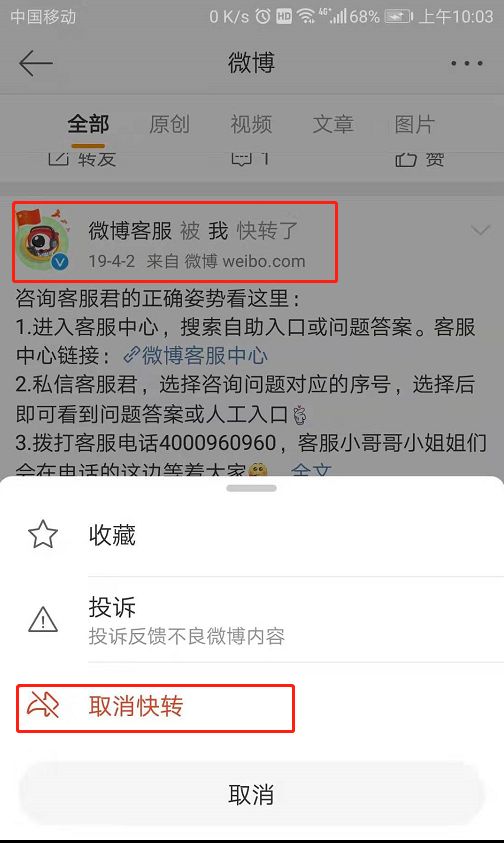This screenshot has width=504, height=843.
Task: Tap the blue verified badge on avatar
Action: (60, 262)
